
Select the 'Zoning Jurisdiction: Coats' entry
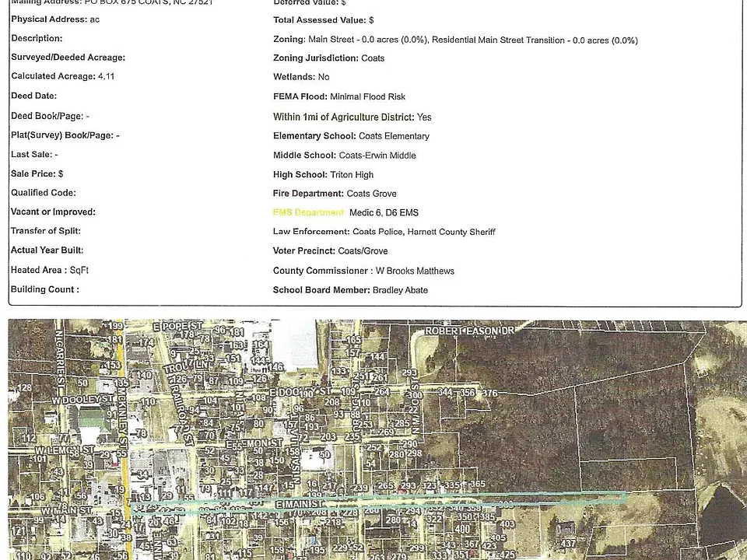click(x=328, y=58)
